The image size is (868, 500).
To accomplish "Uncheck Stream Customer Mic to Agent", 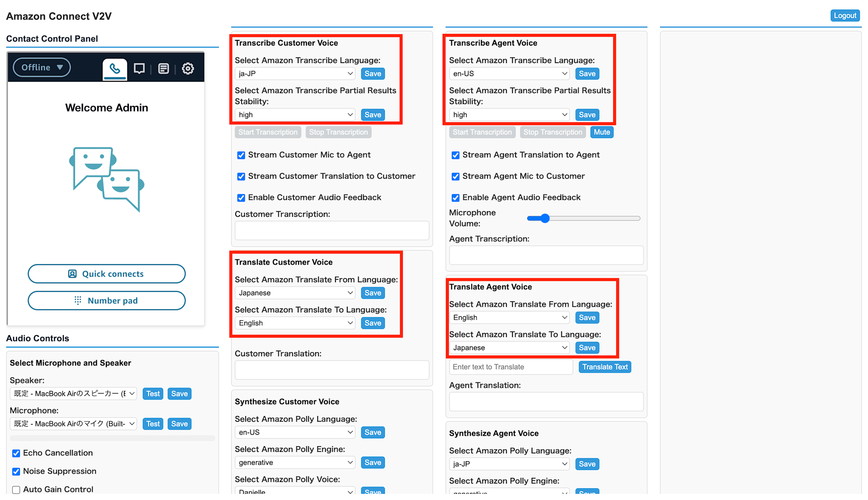I will 241,155.
